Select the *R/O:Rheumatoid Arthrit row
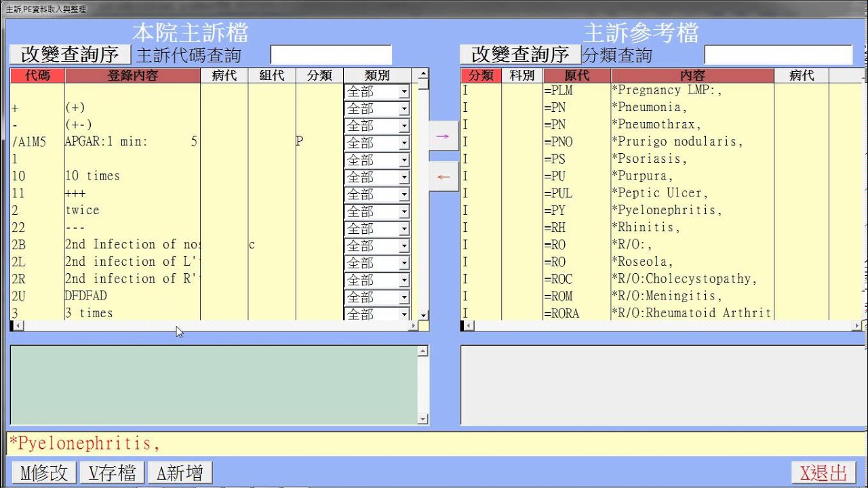 click(x=661, y=312)
